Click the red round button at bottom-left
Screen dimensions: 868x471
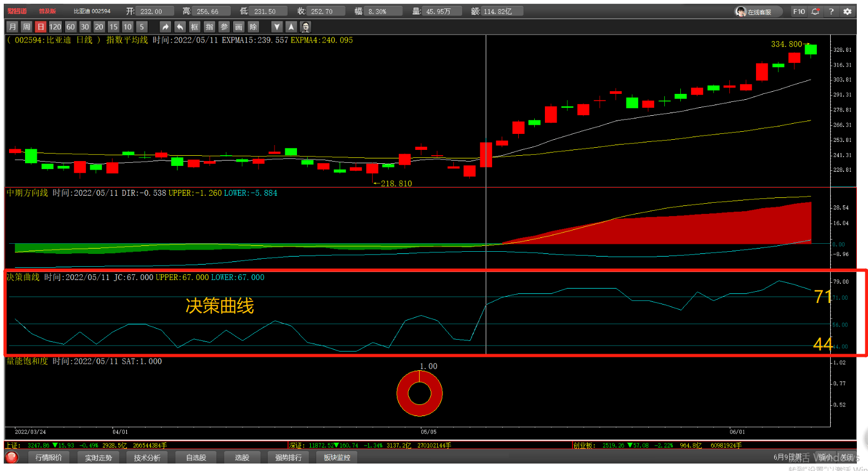click(12, 457)
